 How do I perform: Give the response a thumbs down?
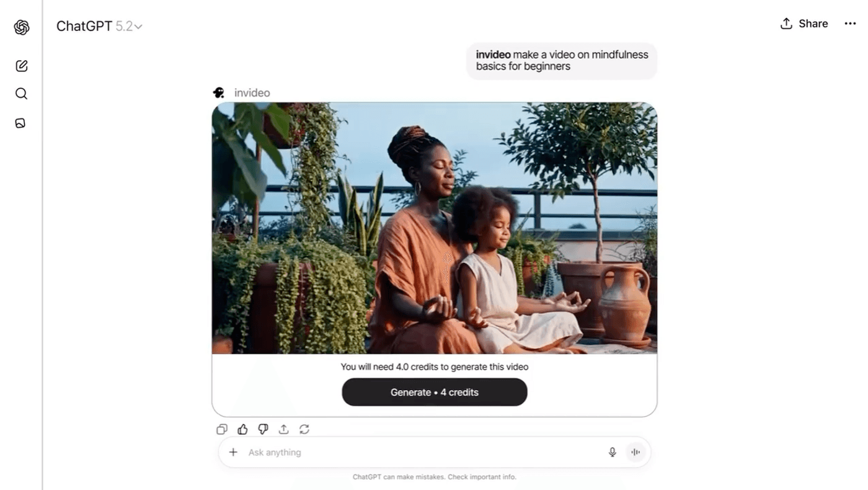click(263, 429)
